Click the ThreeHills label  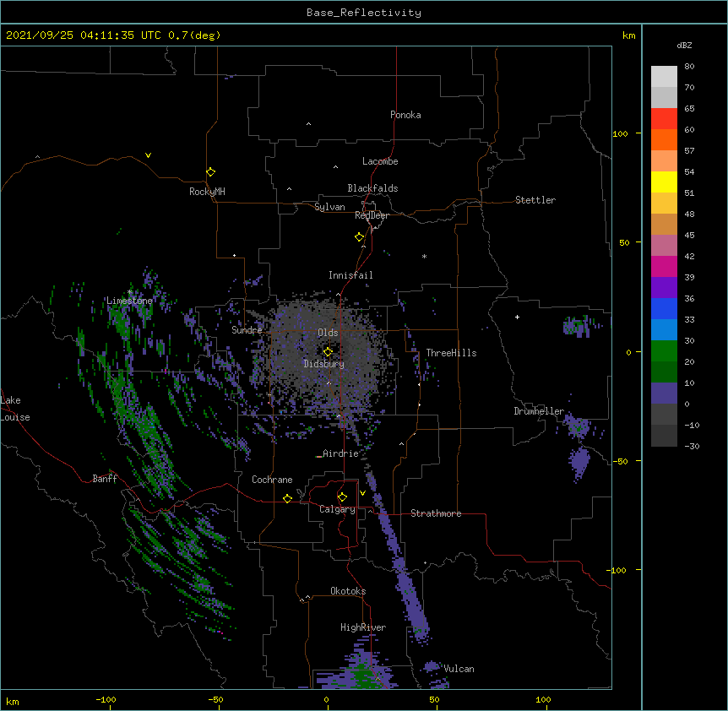pyautogui.click(x=451, y=353)
